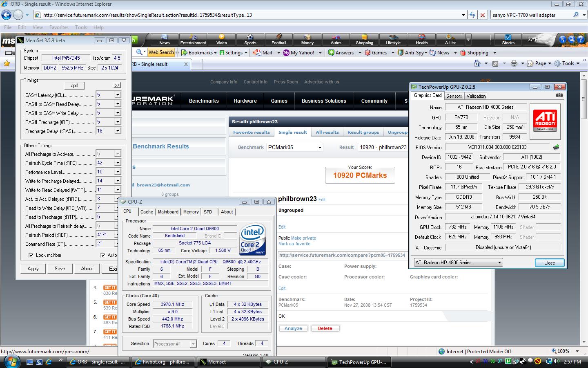This screenshot has width=588, height=368.
Task: Click the IE Stop (red X) button
Action: pyautogui.click(x=482, y=15)
